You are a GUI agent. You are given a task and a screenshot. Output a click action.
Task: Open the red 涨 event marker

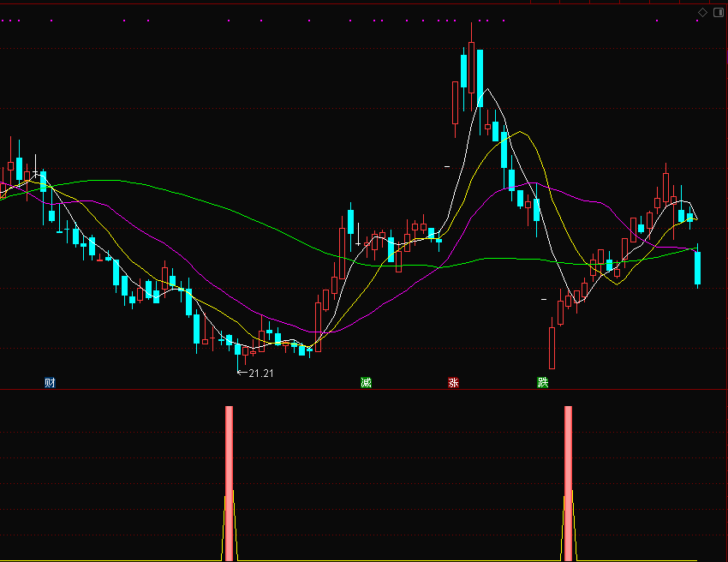tap(453, 382)
